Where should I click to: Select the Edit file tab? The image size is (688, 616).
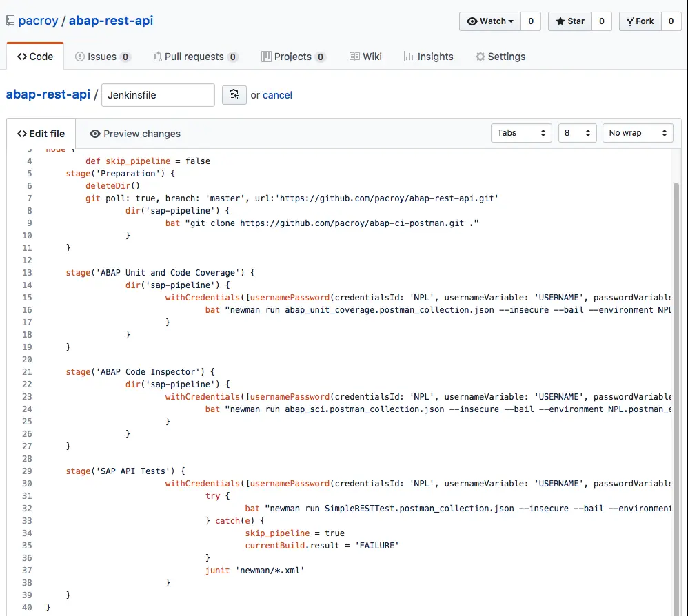pyautogui.click(x=41, y=134)
